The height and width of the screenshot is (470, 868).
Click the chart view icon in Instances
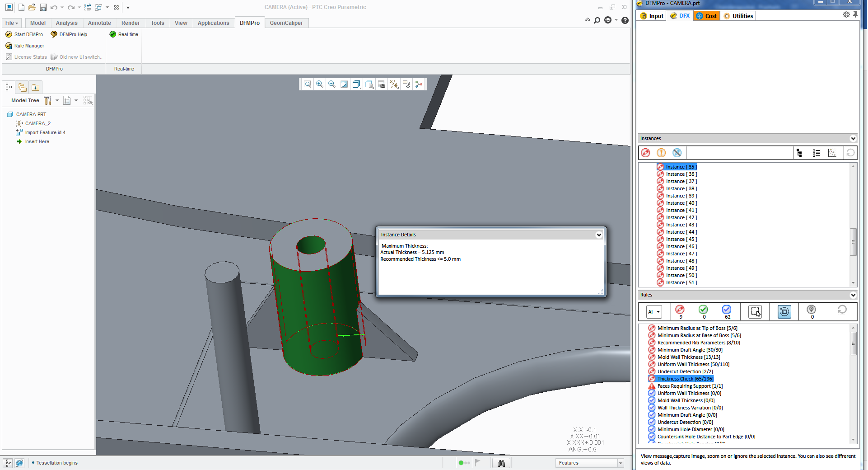tap(832, 153)
